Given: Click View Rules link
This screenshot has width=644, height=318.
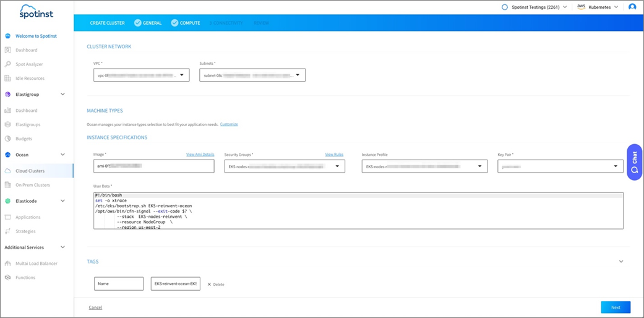Looking at the screenshot, I should (334, 155).
